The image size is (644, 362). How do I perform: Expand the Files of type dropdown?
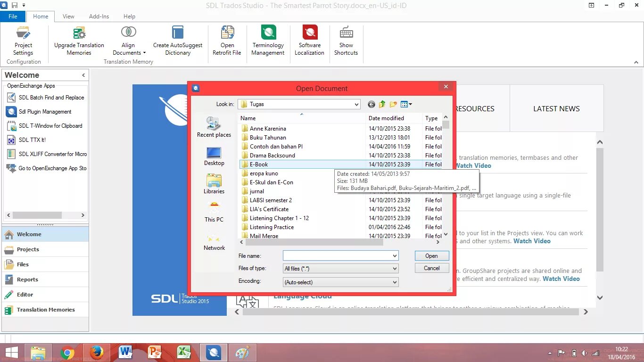pos(395,268)
